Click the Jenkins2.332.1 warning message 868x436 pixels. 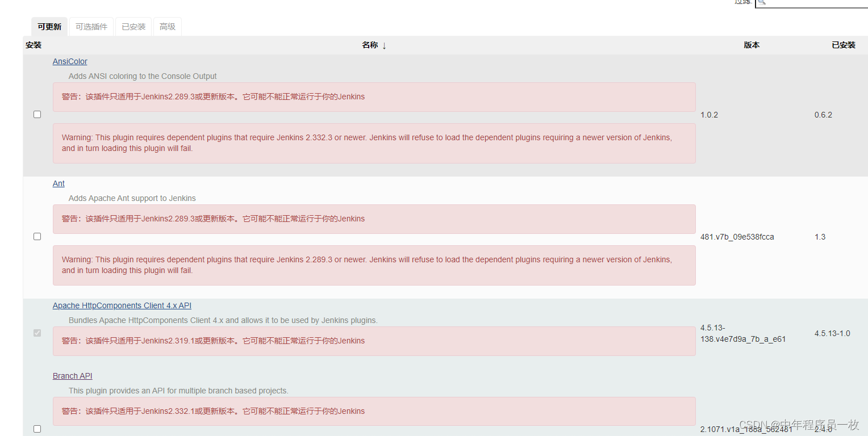pos(374,412)
